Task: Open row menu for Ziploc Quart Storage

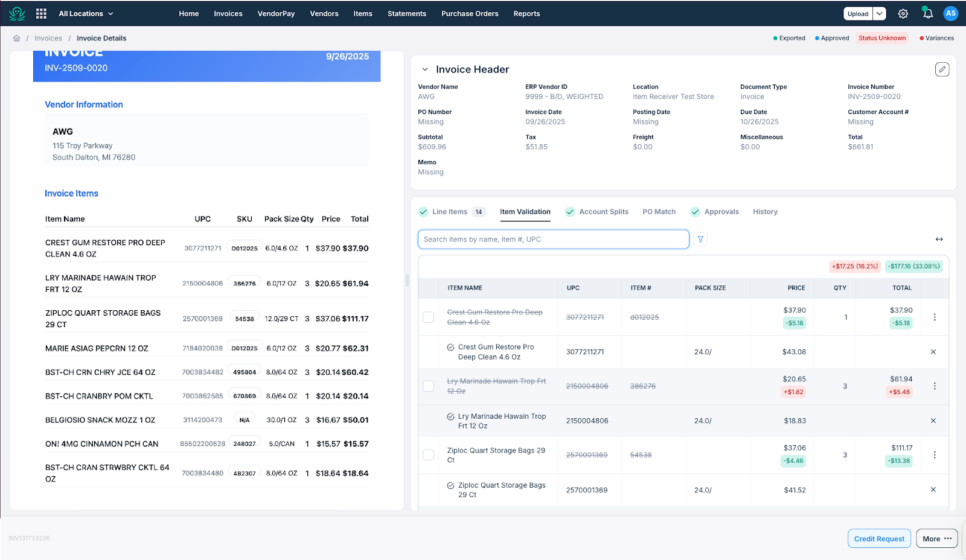Action: (x=935, y=455)
